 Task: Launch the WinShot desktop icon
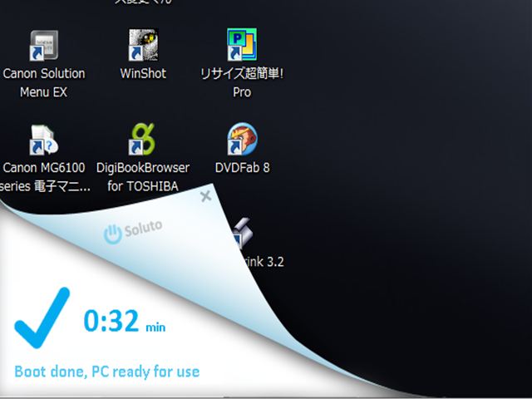coord(143,45)
